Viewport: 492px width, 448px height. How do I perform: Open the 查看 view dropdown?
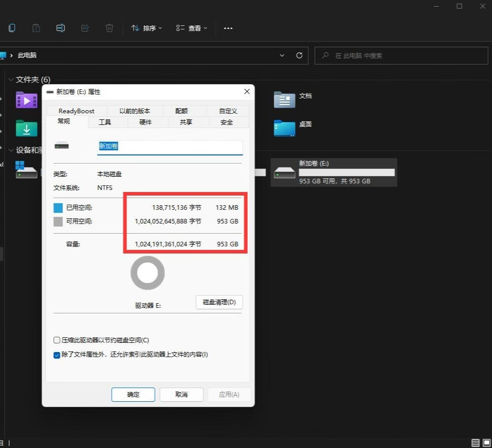pos(192,28)
